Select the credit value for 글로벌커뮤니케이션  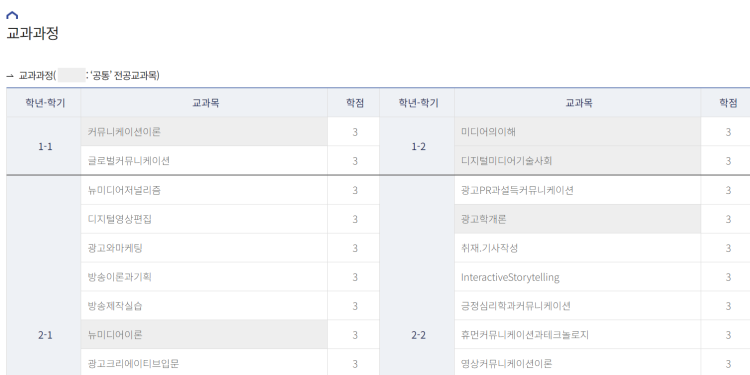[355, 161]
